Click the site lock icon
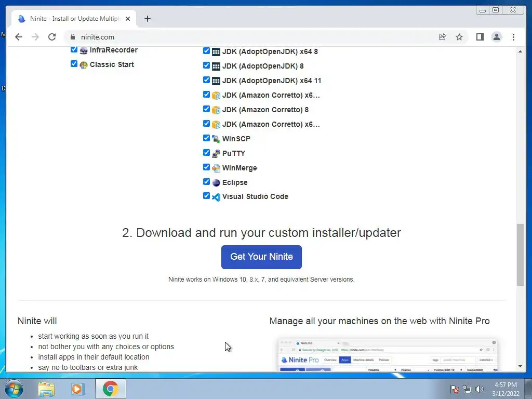The width and height of the screenshot is (532, 399). 73,37
